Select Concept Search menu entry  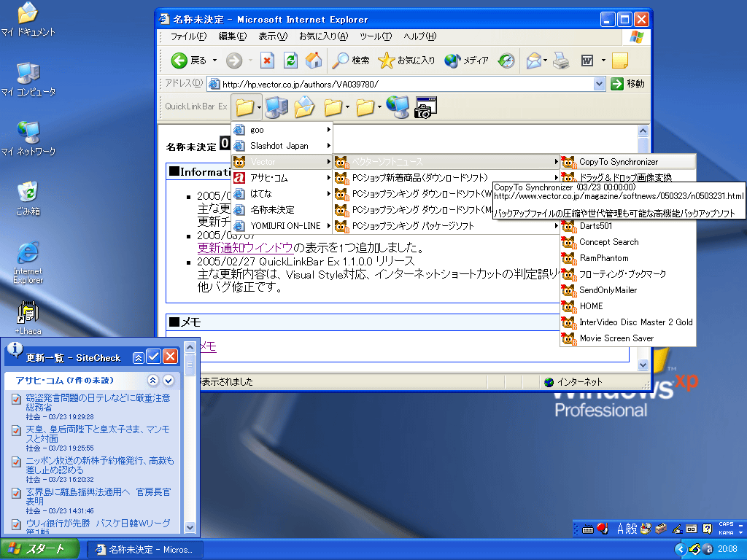click(628, 242)
